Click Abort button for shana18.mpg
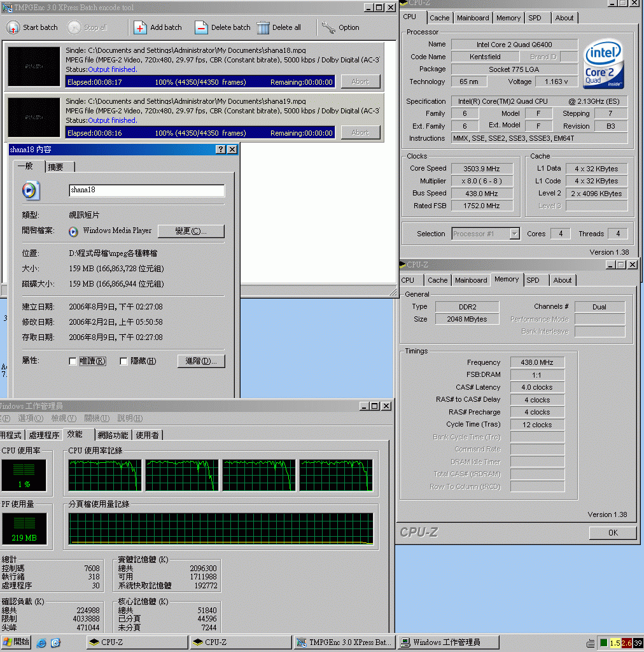The image size is (644, 652). [360, 81]
